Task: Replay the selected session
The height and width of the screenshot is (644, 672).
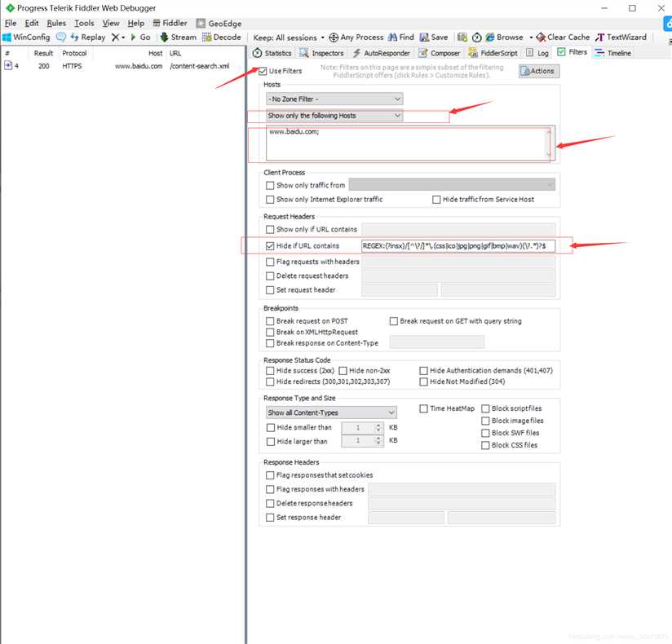Action: [88, 37]
